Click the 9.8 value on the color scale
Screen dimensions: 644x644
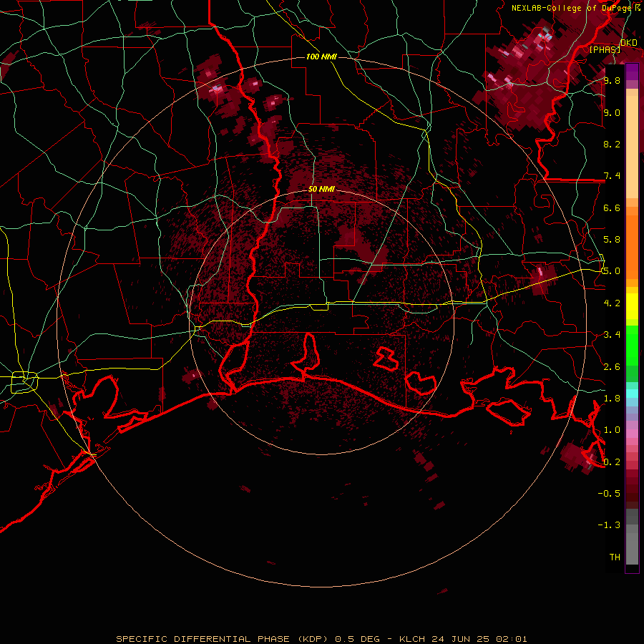[612, 80]
